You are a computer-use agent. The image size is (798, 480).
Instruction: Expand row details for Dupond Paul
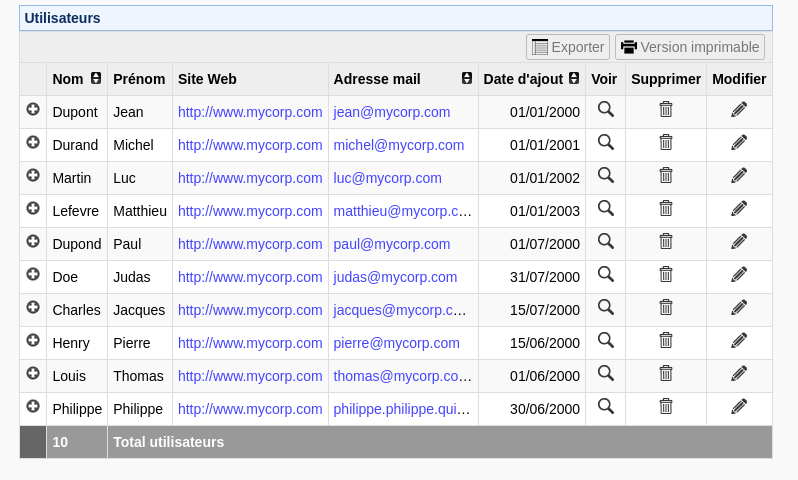point(33,242)
